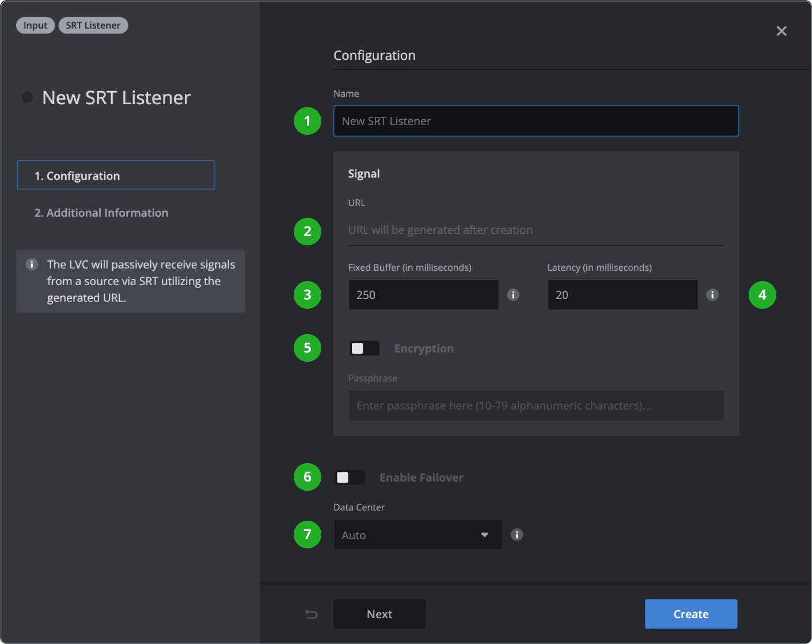Select the 1. Configuration step
Viewport: 812px width, 644px height.
(x=116, y=175)
